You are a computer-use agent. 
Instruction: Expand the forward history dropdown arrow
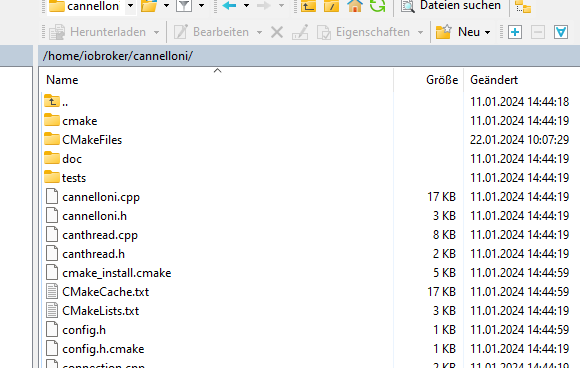[281, 6]
